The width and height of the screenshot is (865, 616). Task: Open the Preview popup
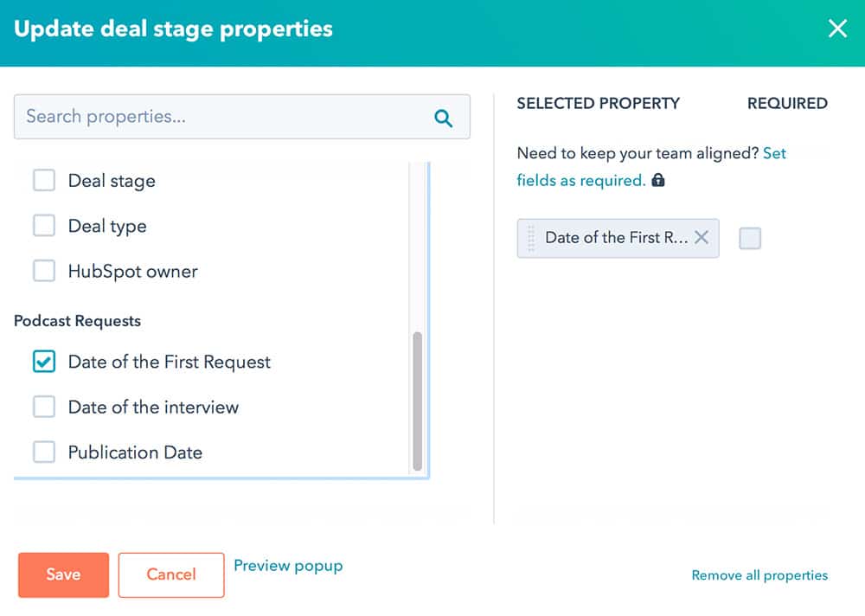coord(288,566)
